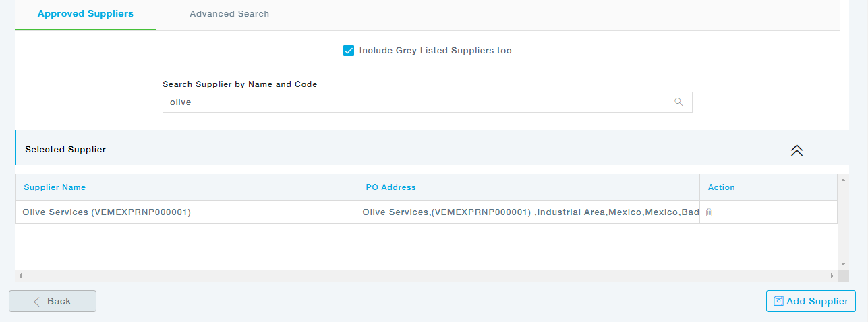Click the table's scroll up arrow
Image resolution: width=868 pixels, height=322 pixels.
843,180
